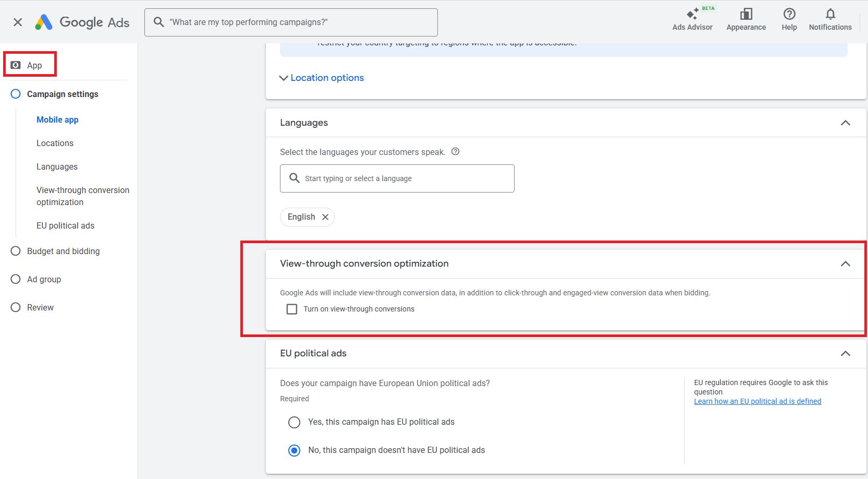
Task: Close campaign editor with the X icon
Action: (x=18, y=22)
